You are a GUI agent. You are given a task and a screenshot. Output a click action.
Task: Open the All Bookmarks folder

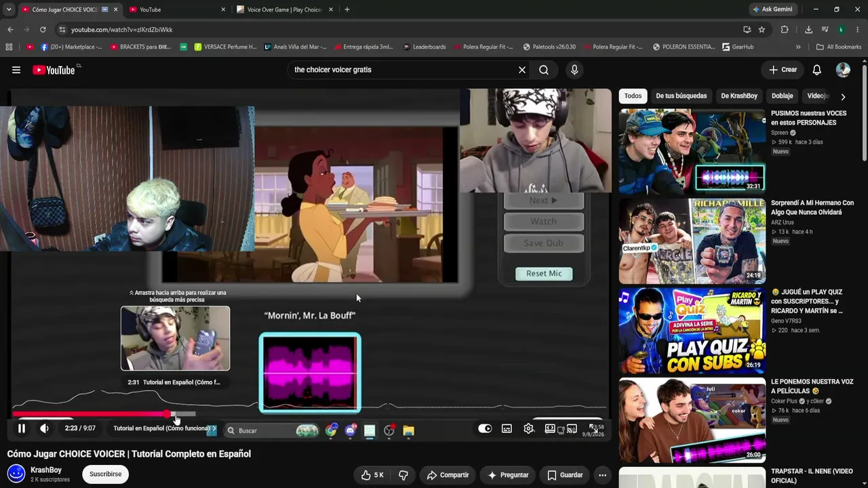click(x=839, y=47)
